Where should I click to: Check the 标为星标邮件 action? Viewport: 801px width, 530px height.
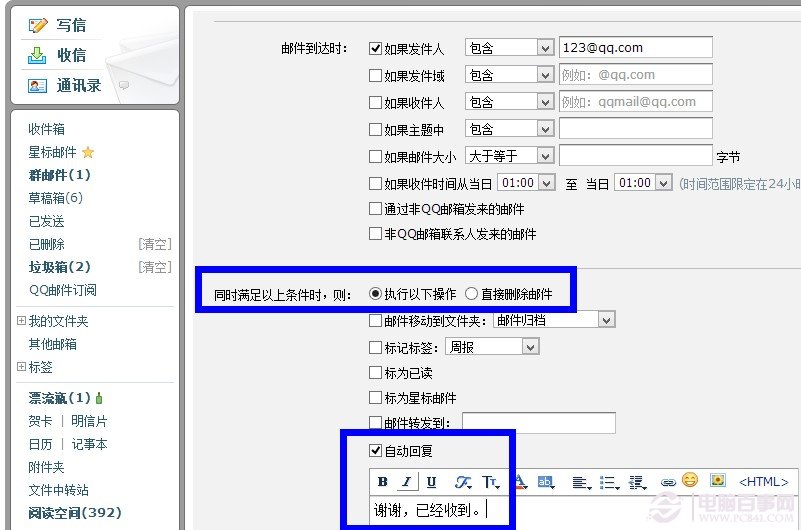point(375,398)
